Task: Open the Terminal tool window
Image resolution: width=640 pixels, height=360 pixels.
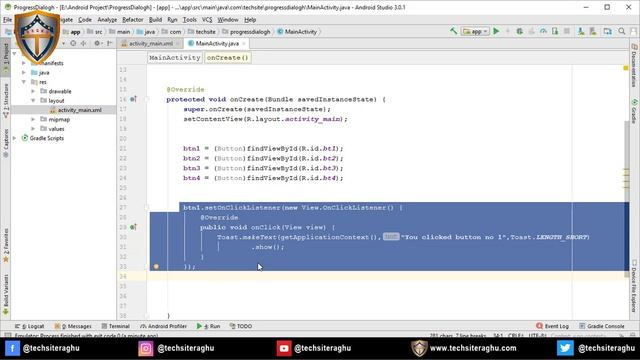Action: (116, 326)
